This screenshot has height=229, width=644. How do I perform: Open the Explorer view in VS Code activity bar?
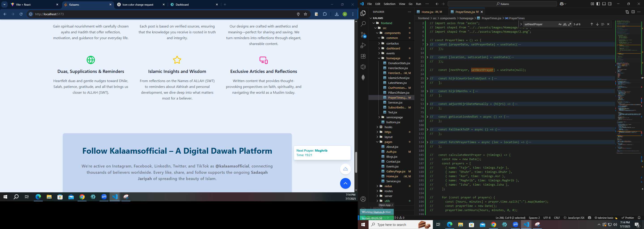[363, 13]
